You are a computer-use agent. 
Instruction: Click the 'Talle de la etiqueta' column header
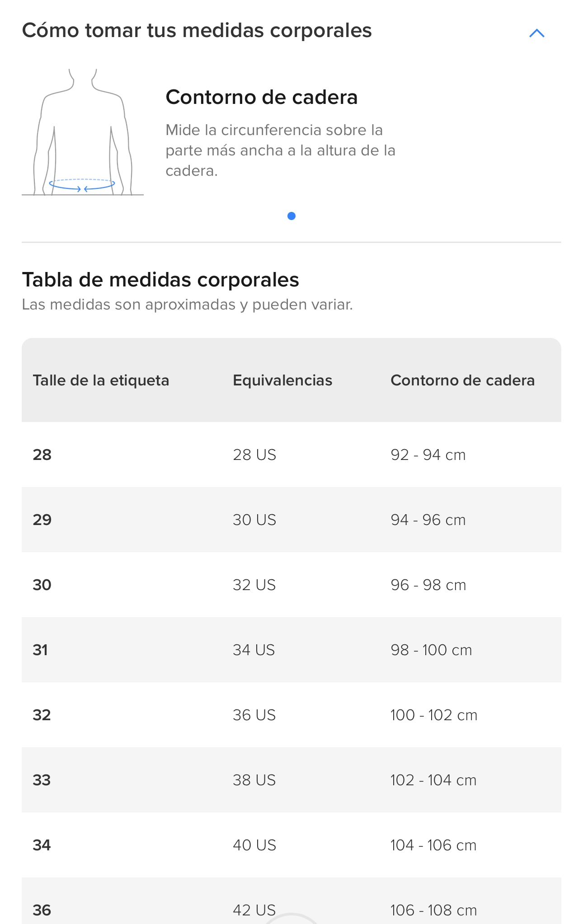(x=101, y=380)
